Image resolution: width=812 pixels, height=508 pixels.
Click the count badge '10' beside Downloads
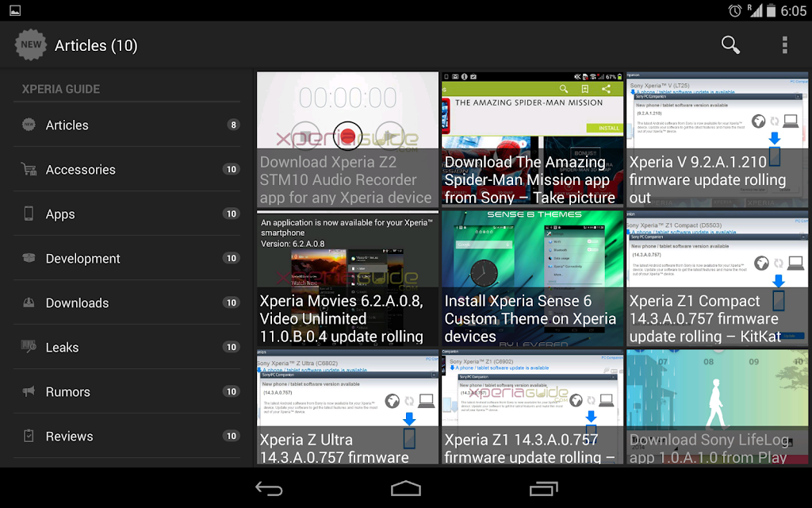[x=231, y=302]
